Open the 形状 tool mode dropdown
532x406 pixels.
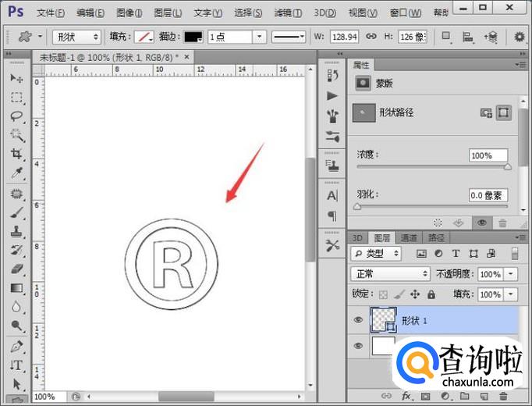click(x=76, y=37)
